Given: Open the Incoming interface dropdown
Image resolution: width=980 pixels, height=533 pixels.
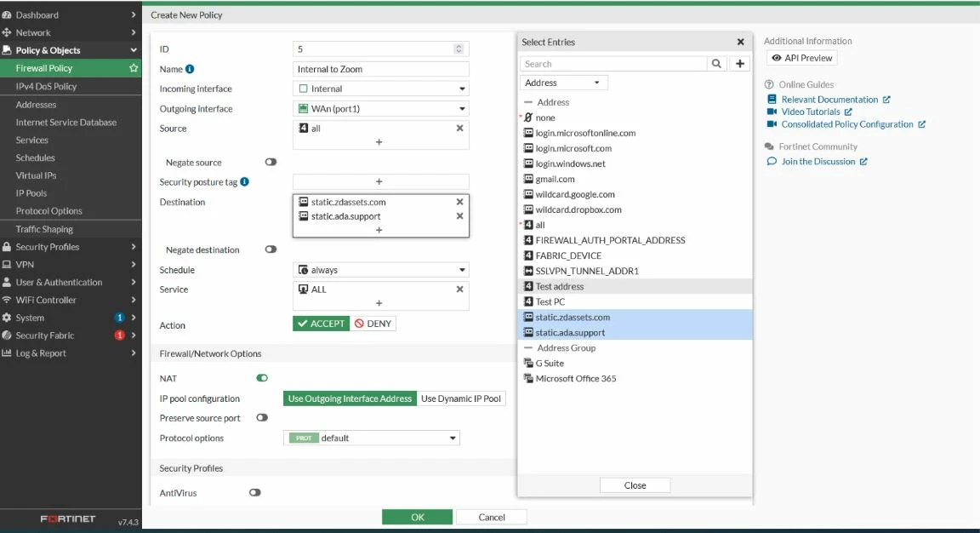Looking at the screenshot, I should [380, 89].
